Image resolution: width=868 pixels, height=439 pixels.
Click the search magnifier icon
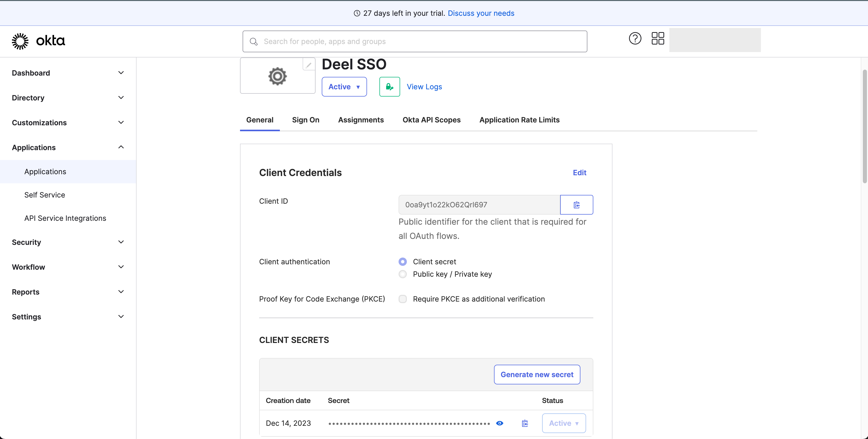coord(253,41)
